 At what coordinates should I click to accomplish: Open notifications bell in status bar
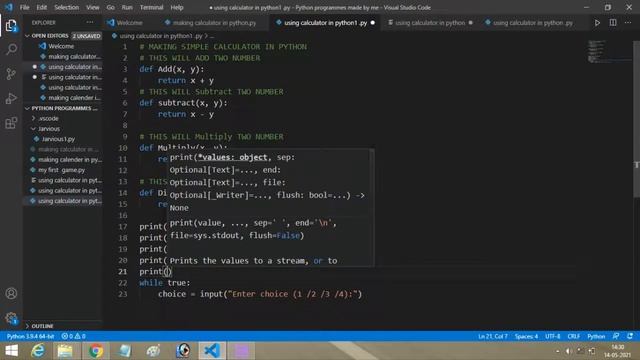(630, 336)
